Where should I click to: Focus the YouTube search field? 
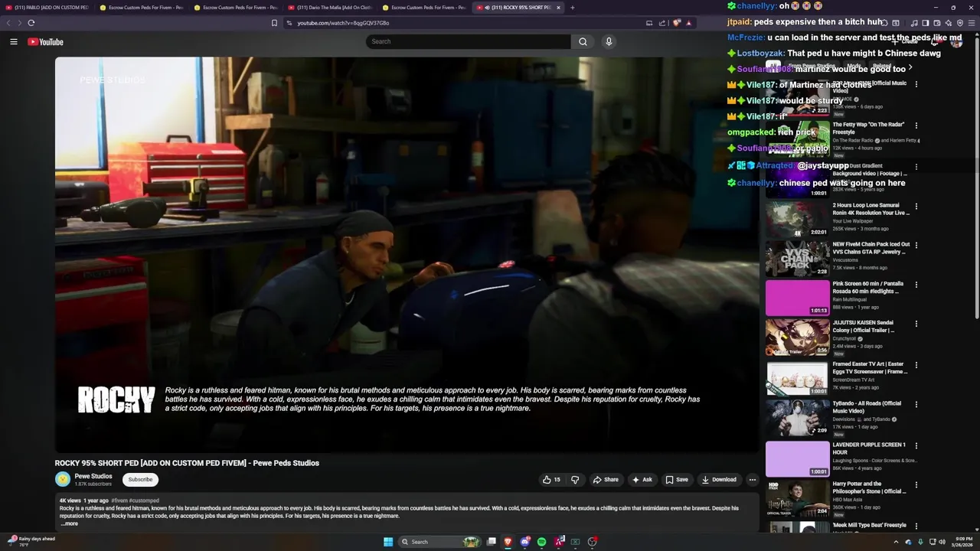point(468,42)
